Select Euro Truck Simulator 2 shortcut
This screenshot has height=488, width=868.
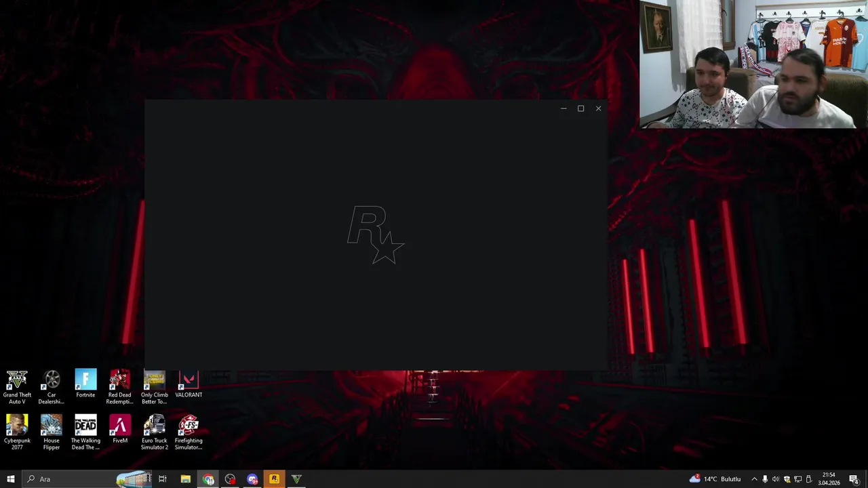click(x=154, y=432)
